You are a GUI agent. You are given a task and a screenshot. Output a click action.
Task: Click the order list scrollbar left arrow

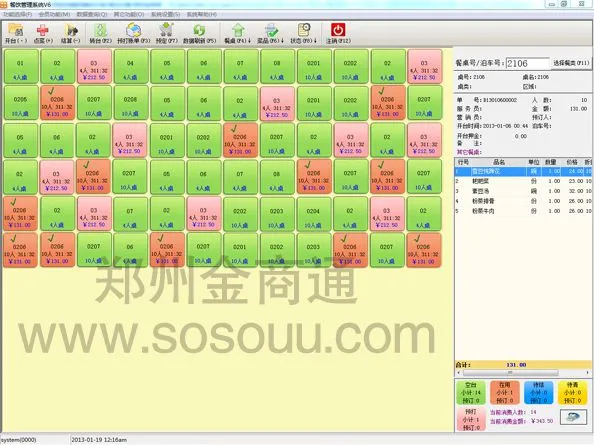pyautogui.click(x=458, y=373)
